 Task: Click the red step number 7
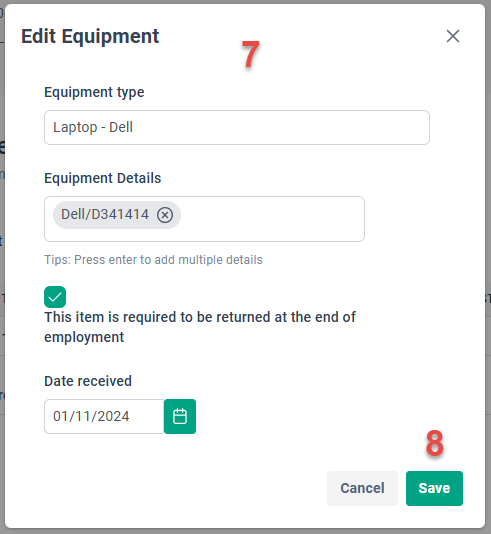tap(251, 54)
